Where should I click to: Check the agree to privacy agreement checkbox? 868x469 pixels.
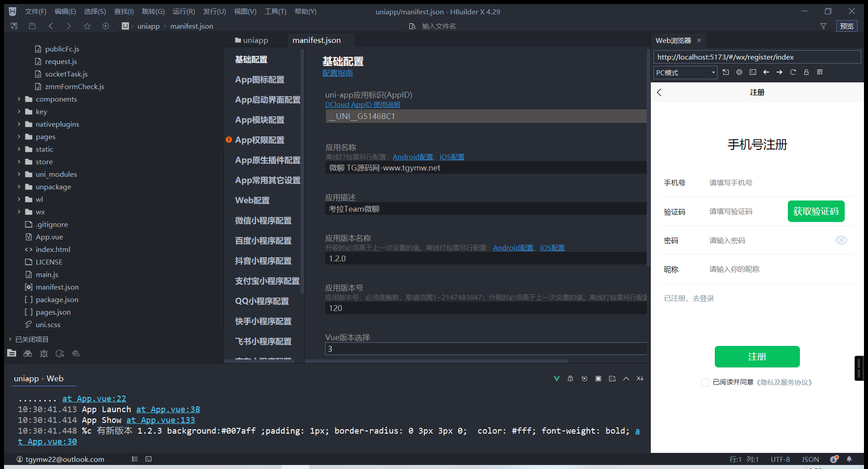[x=705, y=382]
